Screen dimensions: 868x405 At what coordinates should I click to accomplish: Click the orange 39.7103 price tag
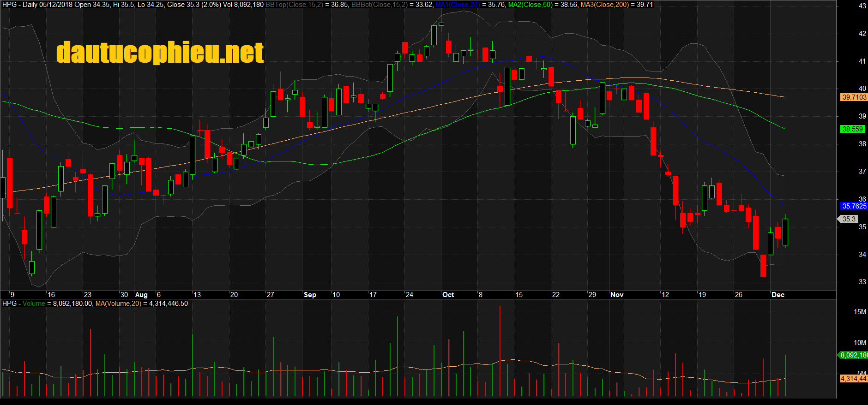tap(854, 97)
